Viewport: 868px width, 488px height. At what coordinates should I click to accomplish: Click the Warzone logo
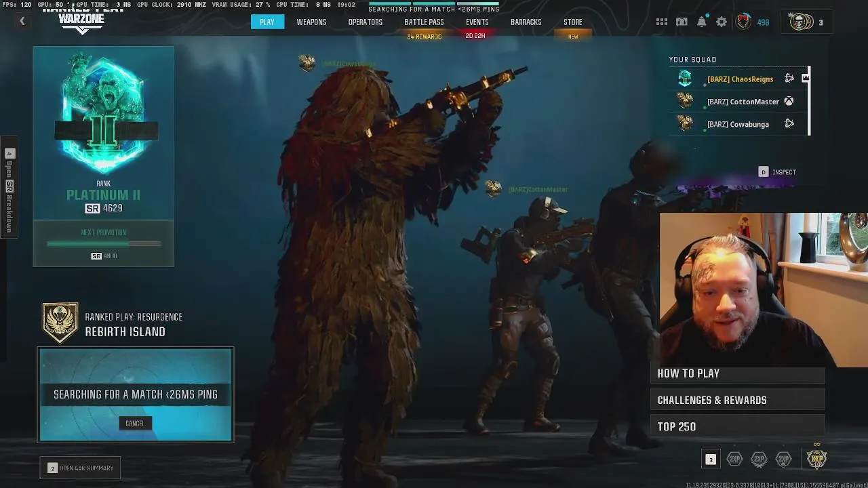(81, 22)
